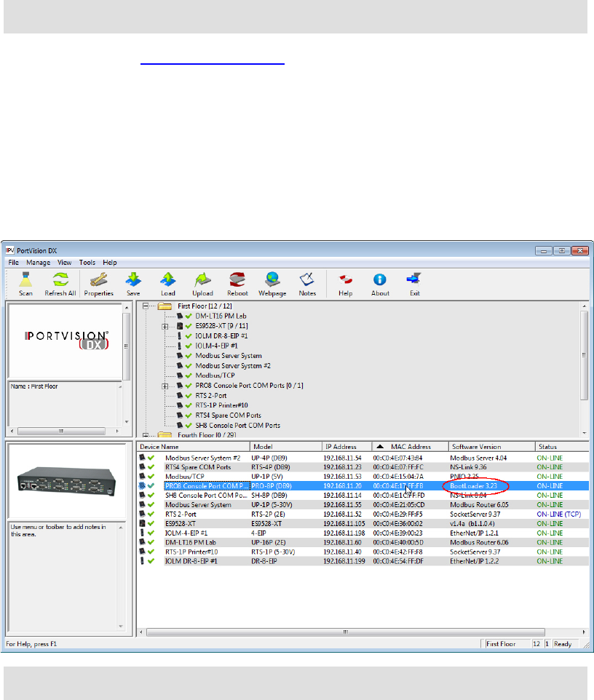Click IP address 192.168.11.198
The width and height of the screenshot is (594, 700).
[x=344, y=533]
